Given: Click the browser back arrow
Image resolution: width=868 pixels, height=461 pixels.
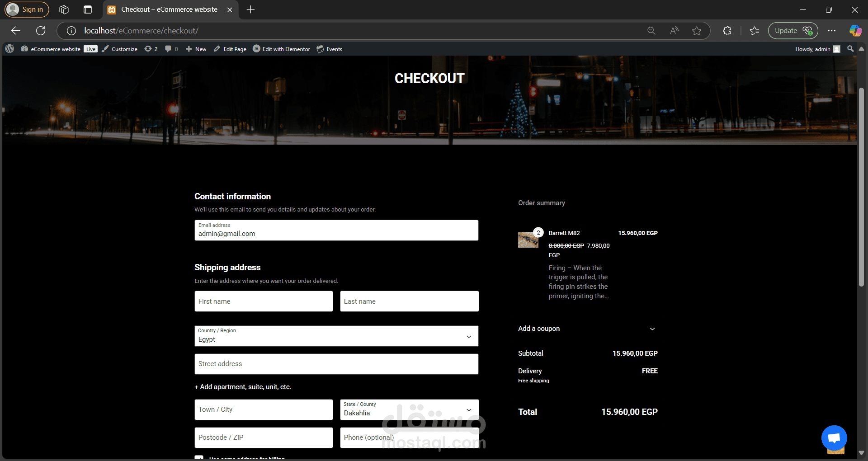Looking at the screenshot, I should (x=16, y=31).
